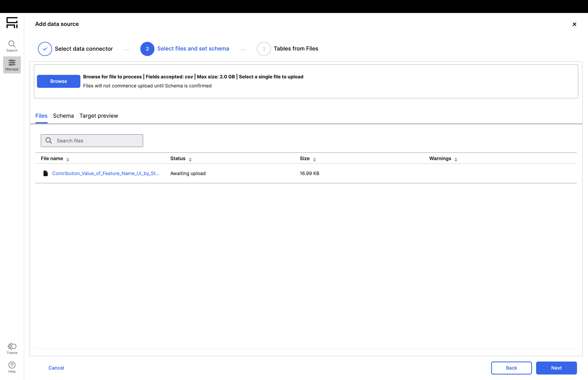Open the Manage sidebar icon
The width and height of the screenshot is (588, 380).
[12, 65]
